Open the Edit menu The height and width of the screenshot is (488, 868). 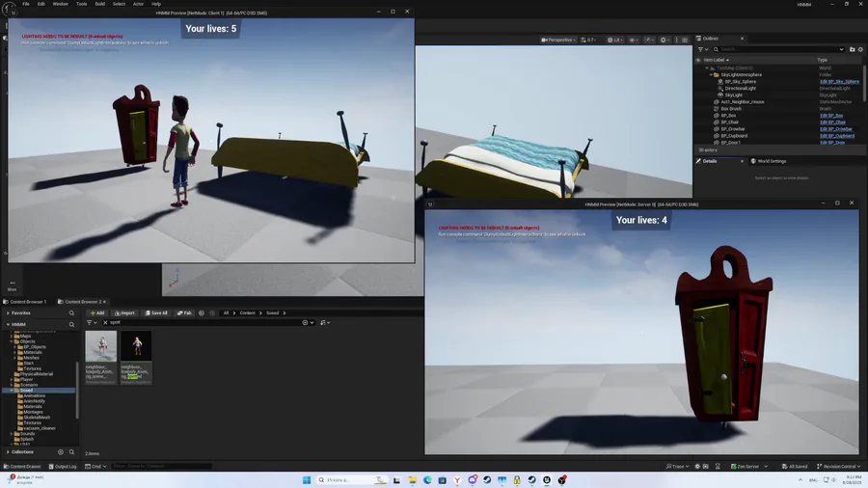(41, 4)
